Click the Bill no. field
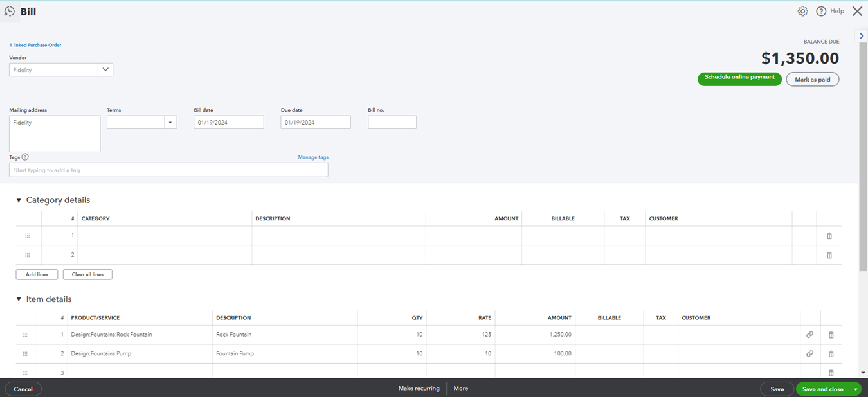The image size is (868, 397). (x=392, y=122)
